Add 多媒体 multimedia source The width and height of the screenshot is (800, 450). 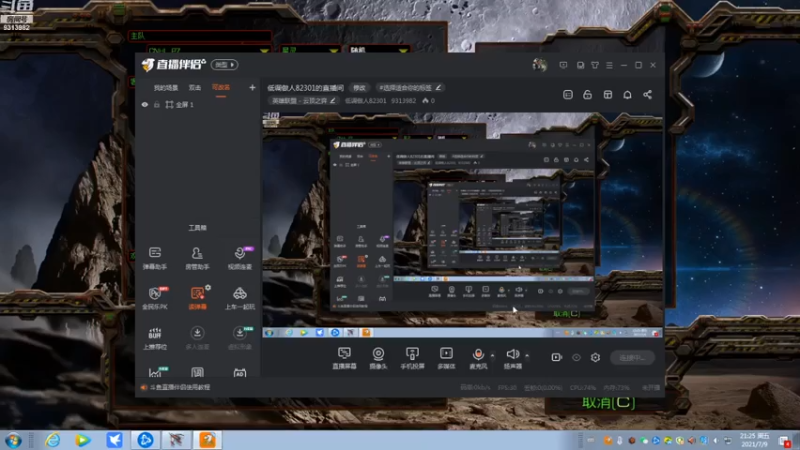point(446,358)
